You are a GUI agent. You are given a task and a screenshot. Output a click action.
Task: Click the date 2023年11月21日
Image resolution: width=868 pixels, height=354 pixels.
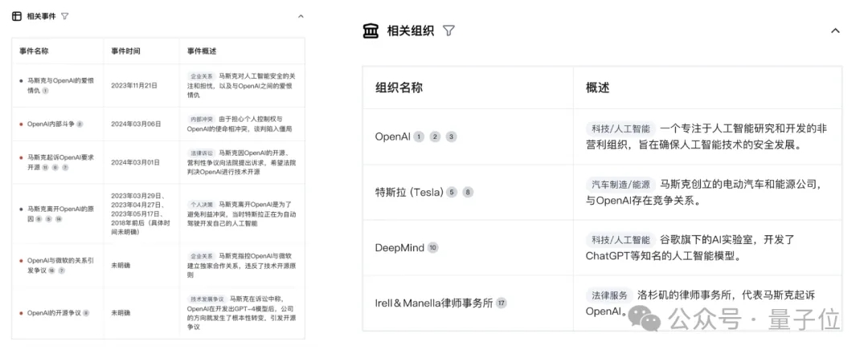[134, 86]
